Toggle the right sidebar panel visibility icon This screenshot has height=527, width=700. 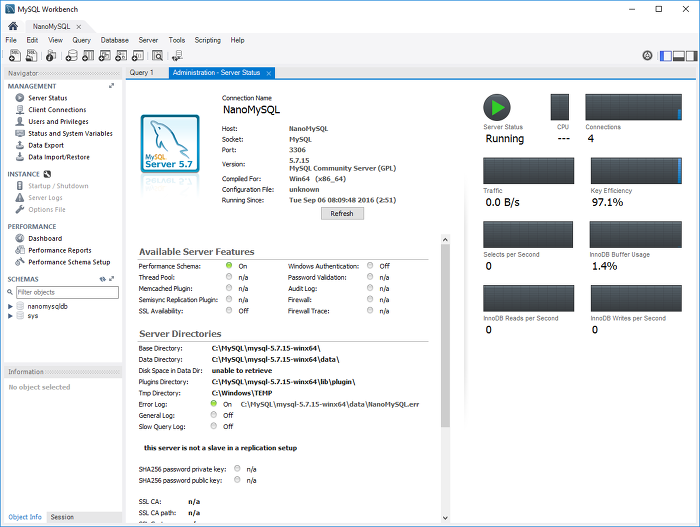pyautogui.click(x=692, y=56)
